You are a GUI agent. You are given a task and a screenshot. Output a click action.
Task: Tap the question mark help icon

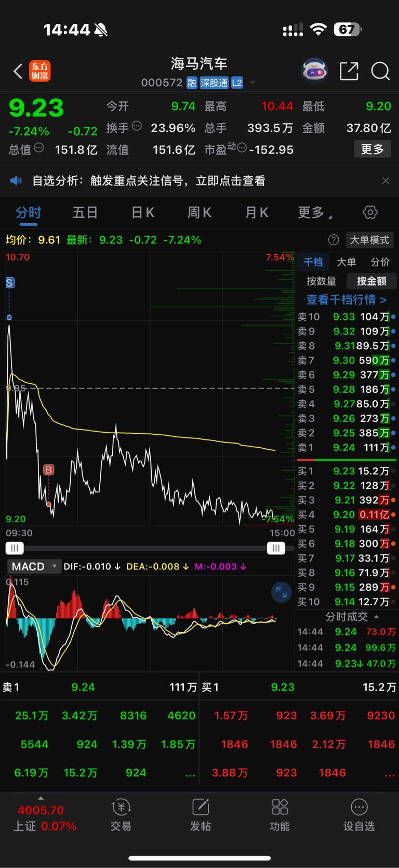[334, 240]
